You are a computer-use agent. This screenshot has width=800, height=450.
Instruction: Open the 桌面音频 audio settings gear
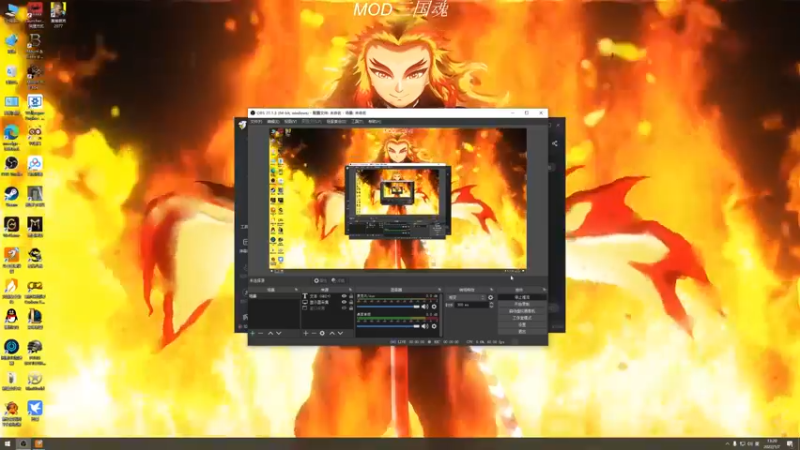pos(434,326)
